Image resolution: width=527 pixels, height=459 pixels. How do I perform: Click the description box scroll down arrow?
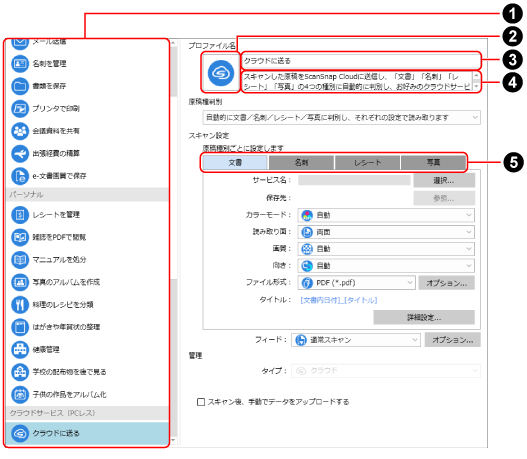point(476,87)
